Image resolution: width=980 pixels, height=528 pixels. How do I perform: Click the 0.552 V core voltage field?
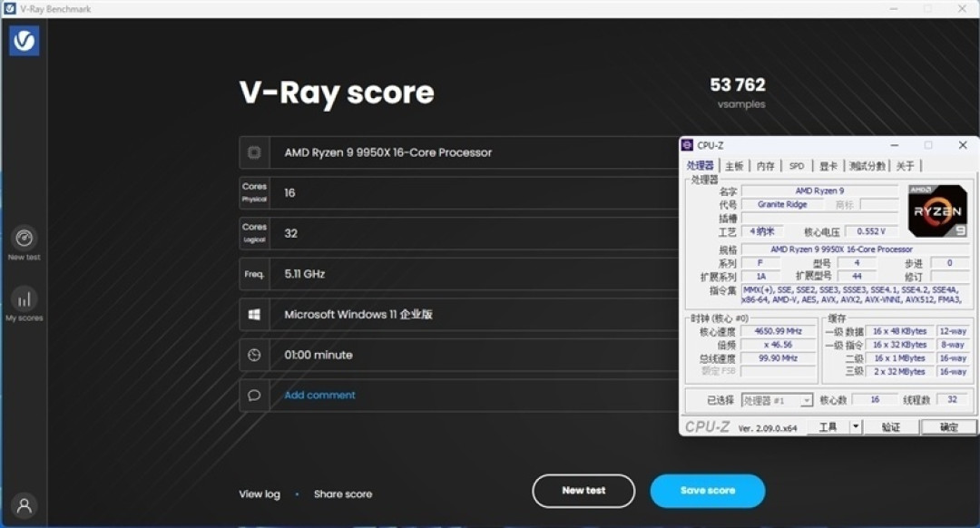click(870, 231)
